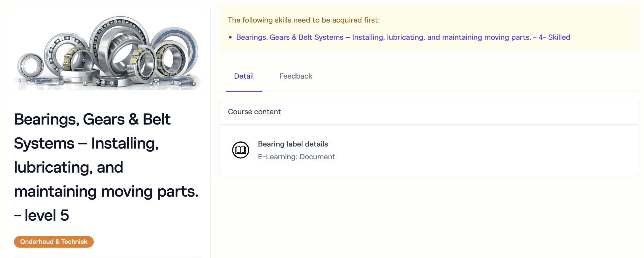Viewport: 644px width, 258px height.
Task: Click "4- Skilled" in the prerequisite link
Action: 554,37
